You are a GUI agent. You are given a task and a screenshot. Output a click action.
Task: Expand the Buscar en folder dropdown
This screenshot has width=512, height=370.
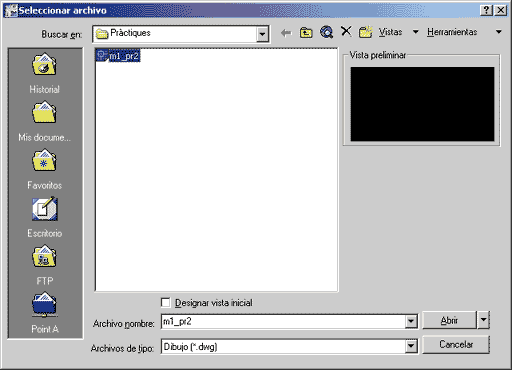coord(262,34)
